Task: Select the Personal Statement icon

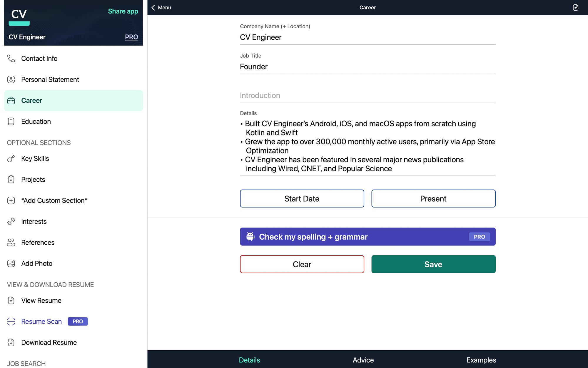Action: coord(11,79)
